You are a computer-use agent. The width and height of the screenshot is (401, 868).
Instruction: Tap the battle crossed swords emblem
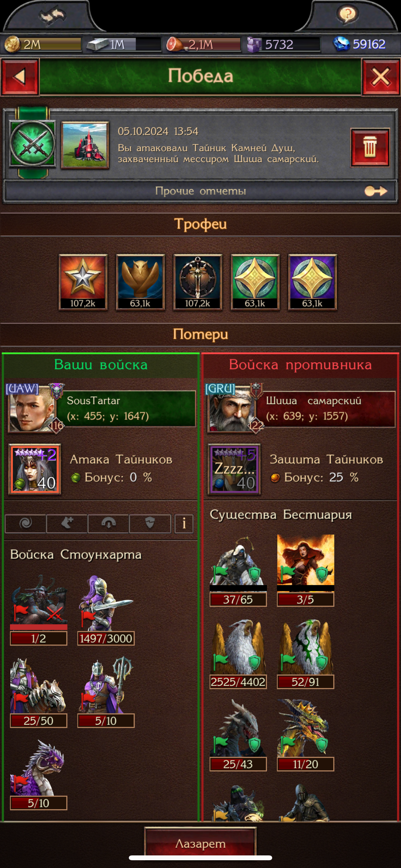click(x=32, y=143)
